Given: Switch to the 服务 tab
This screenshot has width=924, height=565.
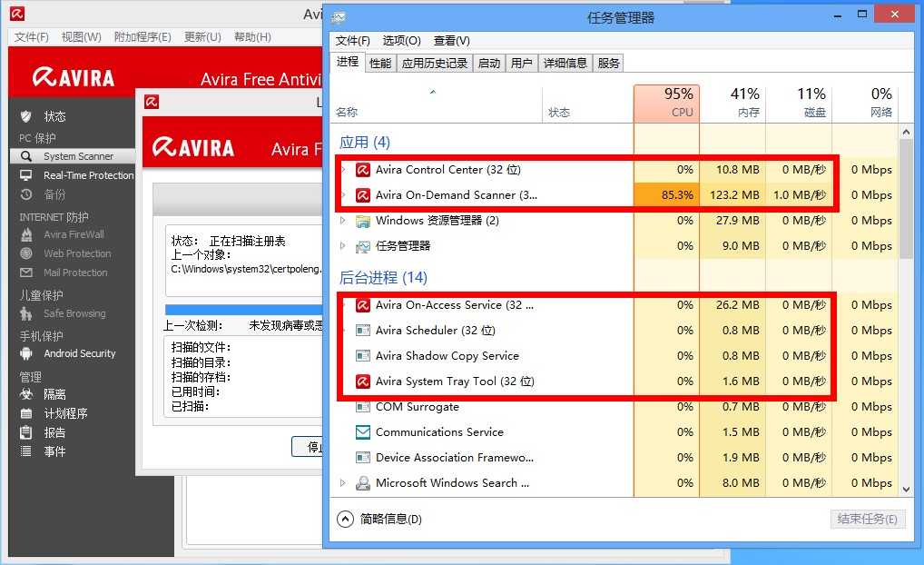Looking at the screenshot, I should [x=608, y=63].
